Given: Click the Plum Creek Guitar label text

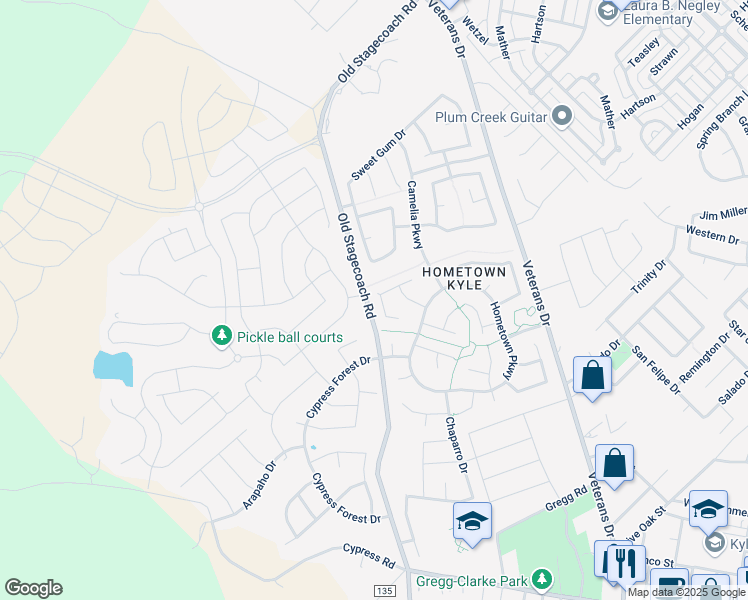Looking at the screenshot, I should click(x=491, y=117).
